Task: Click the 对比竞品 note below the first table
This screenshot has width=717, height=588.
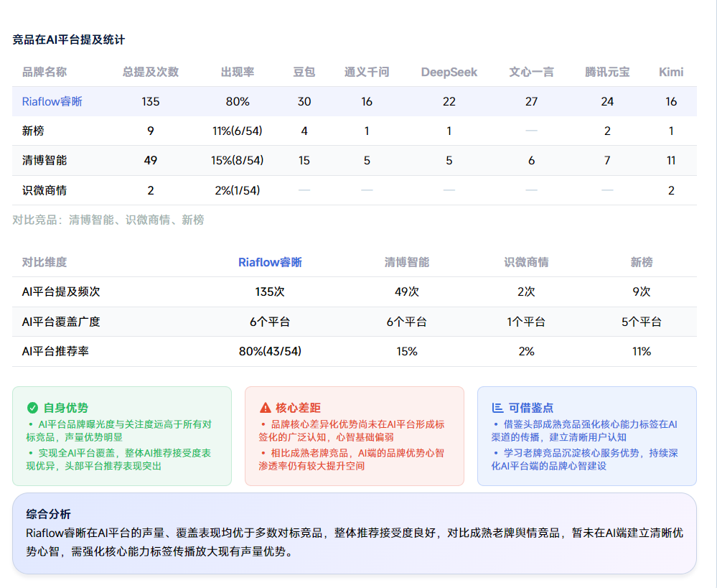Action: (108, 220)
